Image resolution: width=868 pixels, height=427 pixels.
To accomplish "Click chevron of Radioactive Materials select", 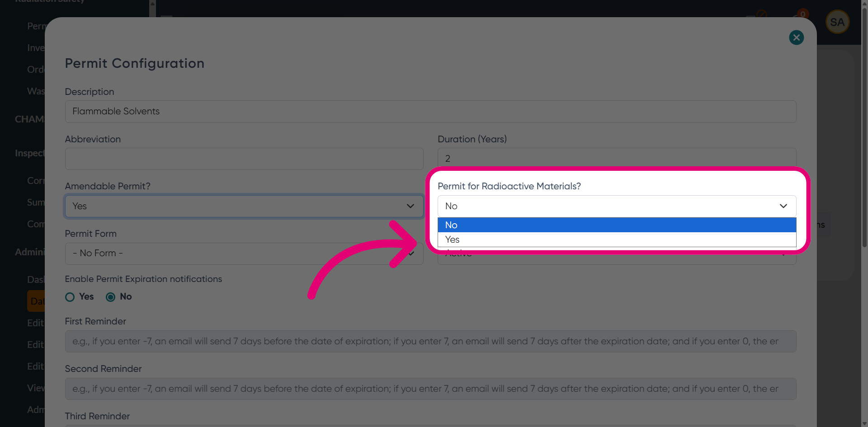I will 783,206.
